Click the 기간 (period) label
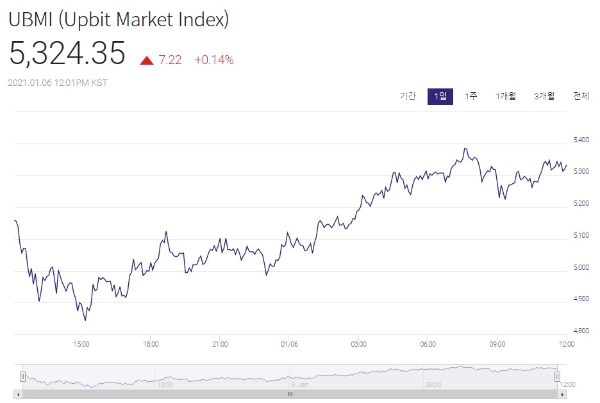The width and height of the screenshot is (600, 403). 408,96
